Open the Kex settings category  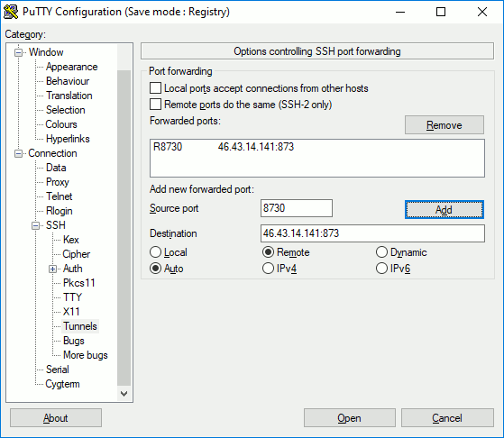click(71, 240)
